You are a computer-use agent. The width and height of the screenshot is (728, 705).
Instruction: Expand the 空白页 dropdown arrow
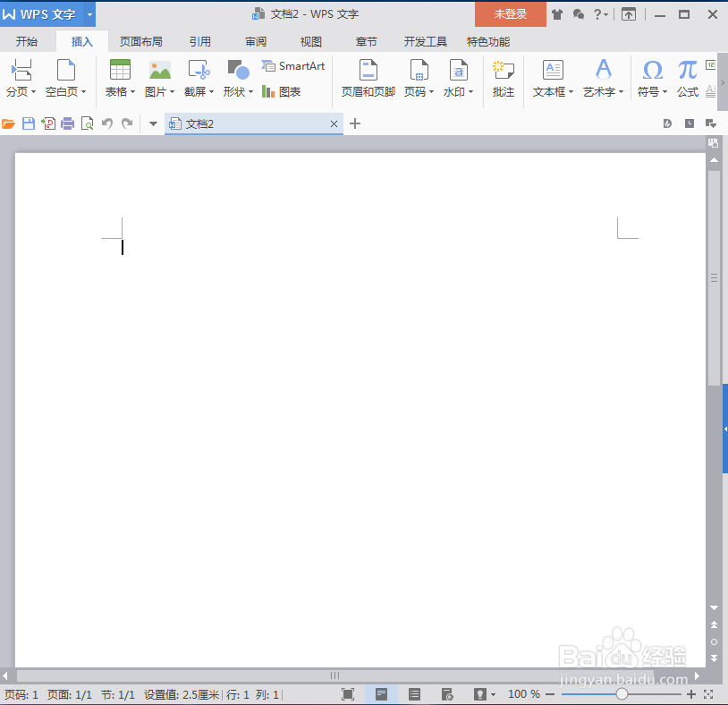[83, 92]
